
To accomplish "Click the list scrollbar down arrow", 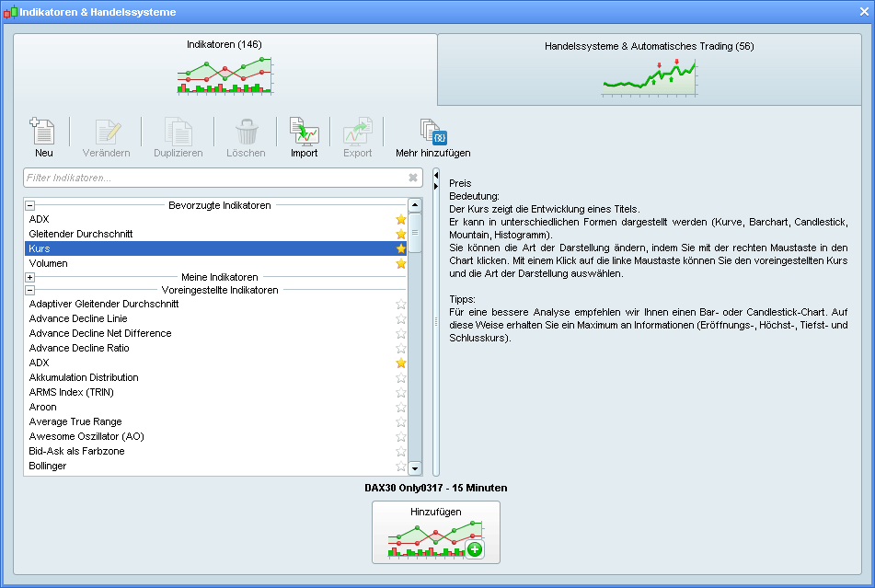I will click(x=414, y=468).
